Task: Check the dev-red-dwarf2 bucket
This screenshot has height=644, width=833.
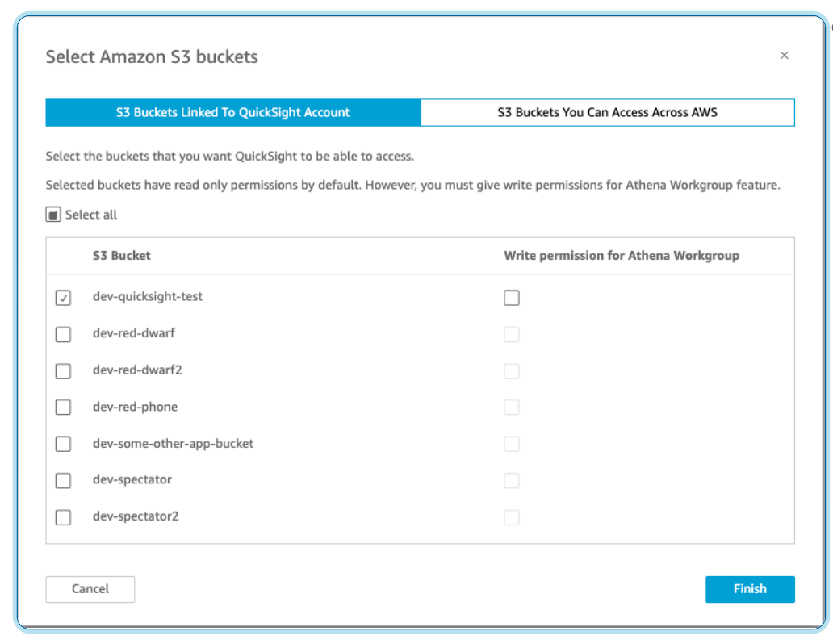Action: coord(63,370)
